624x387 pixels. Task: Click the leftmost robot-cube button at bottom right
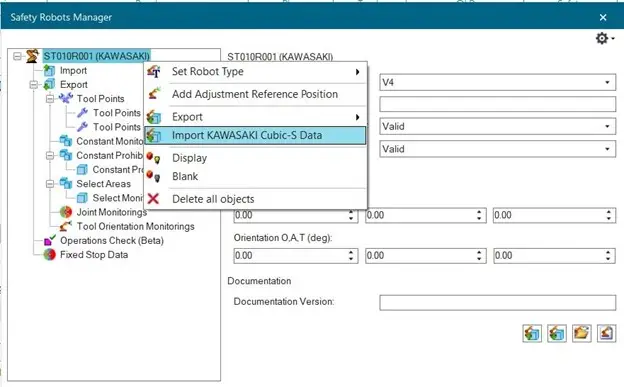pos(532,333)
